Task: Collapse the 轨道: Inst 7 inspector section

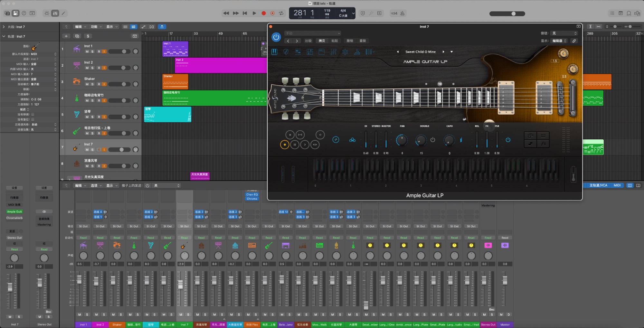Action: click(x=4, y=36)
